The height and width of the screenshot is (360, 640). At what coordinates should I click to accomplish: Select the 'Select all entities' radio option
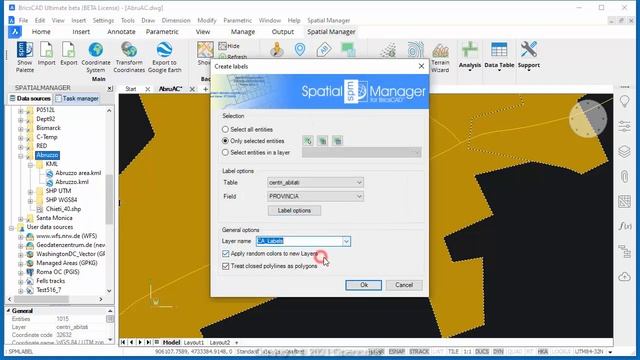[225, 129]
